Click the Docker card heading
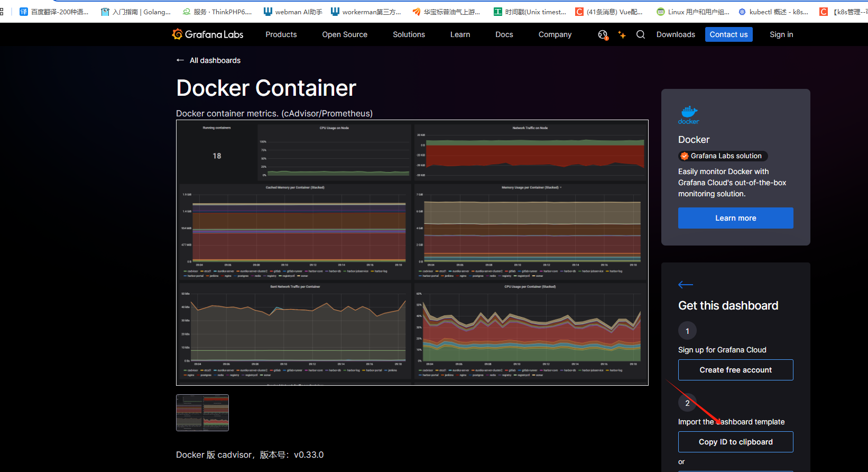 (x=694, y=140)
